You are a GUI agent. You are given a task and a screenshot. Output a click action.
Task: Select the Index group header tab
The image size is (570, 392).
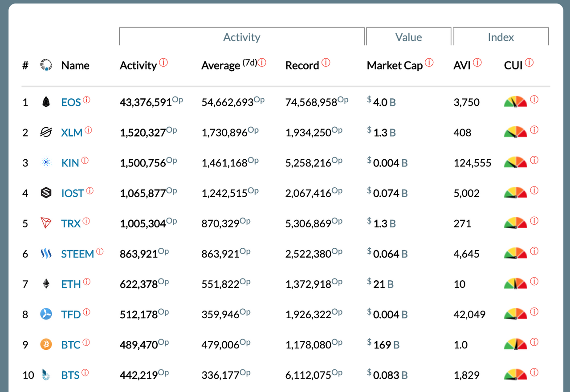[x=501, y=37]
